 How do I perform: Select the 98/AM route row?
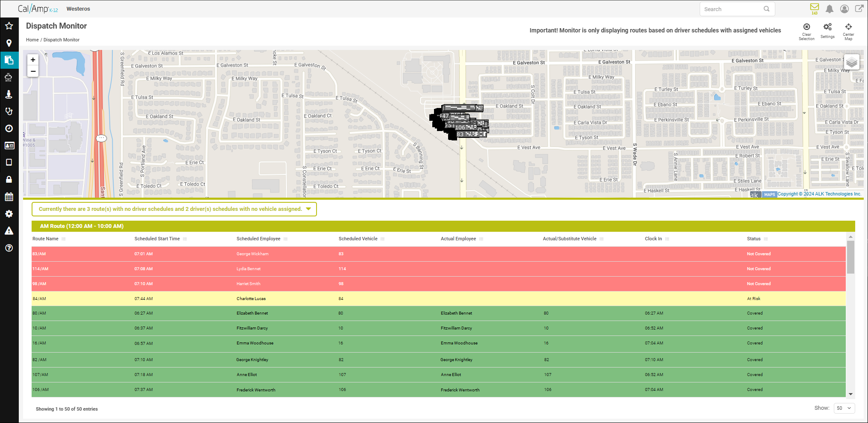point(439,284)
